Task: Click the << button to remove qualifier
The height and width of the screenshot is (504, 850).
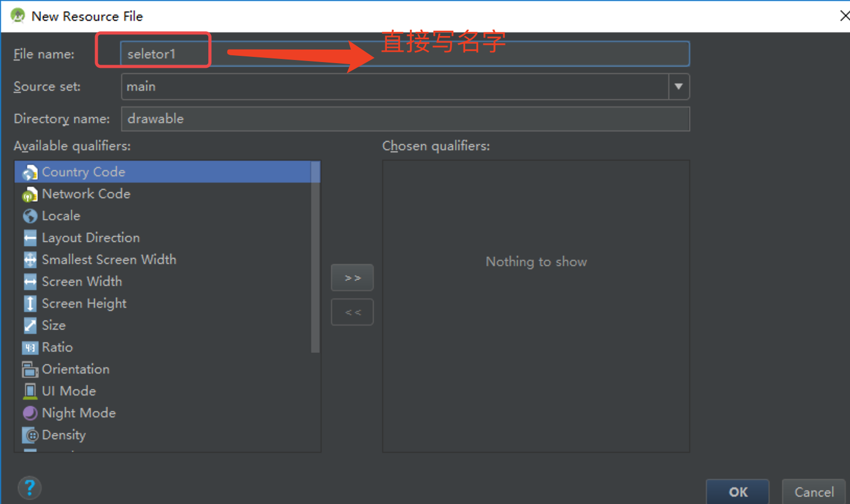Action: point(352,311)
